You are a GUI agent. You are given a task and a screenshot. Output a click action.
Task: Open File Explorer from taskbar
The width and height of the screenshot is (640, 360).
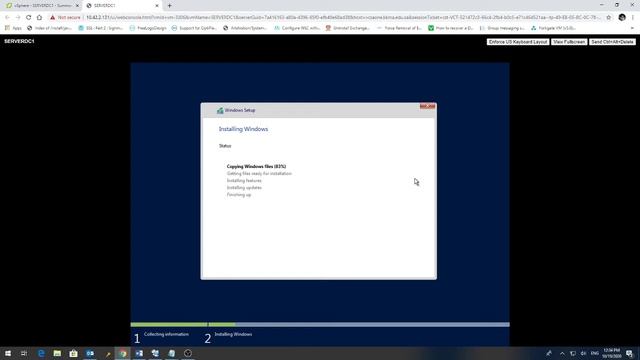click(57, 353)
